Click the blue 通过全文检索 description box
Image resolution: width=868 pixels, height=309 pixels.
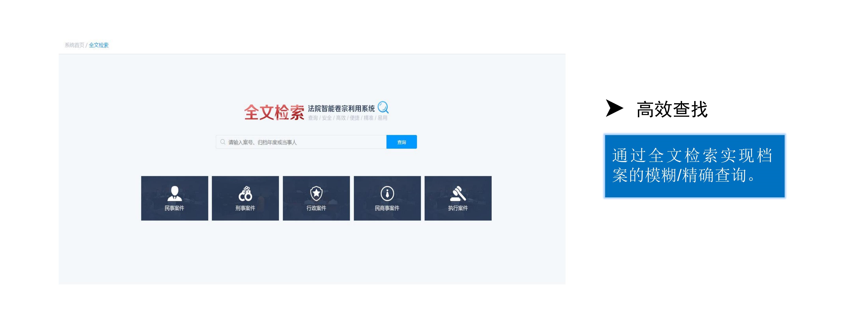pyautogui.click(x=694, y=166)
